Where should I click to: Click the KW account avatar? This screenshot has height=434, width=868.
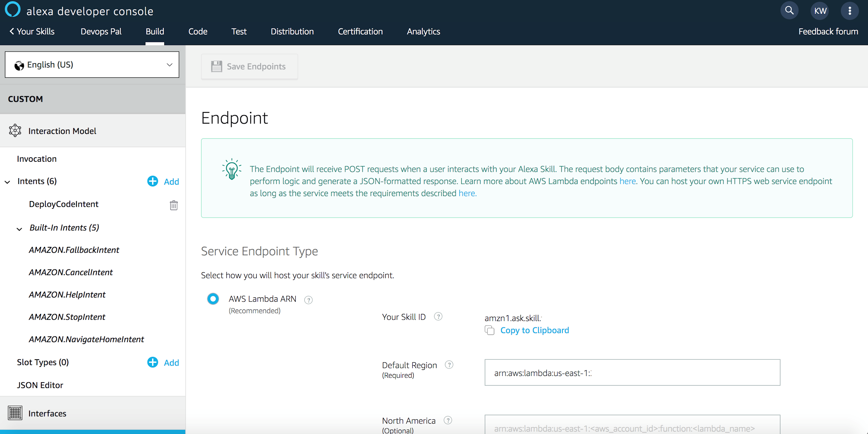point(820,10)
